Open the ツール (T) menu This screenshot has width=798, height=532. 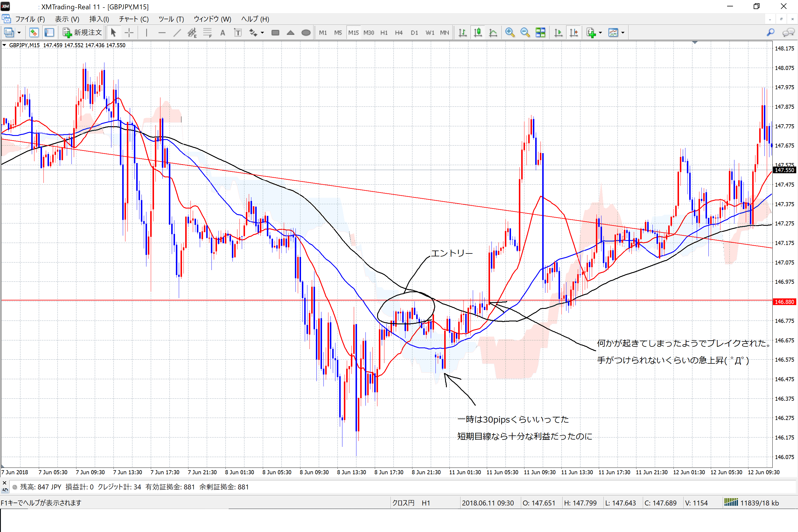(171, 19)
